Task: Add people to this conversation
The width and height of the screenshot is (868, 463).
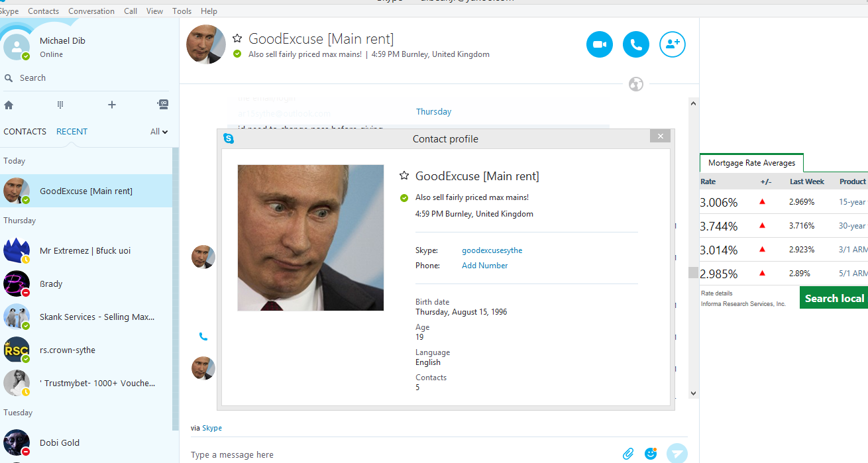Action: click(x=673, y=44)
